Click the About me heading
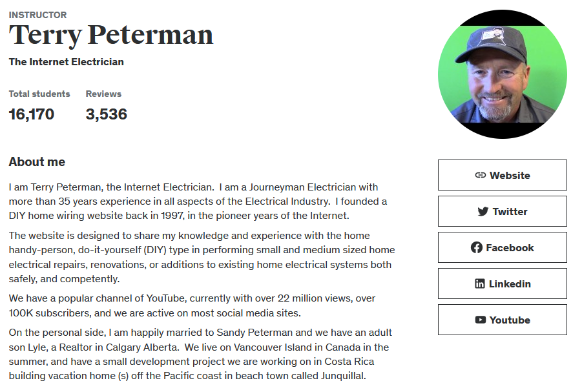This screenshot has height=392, width=582. 37,162
